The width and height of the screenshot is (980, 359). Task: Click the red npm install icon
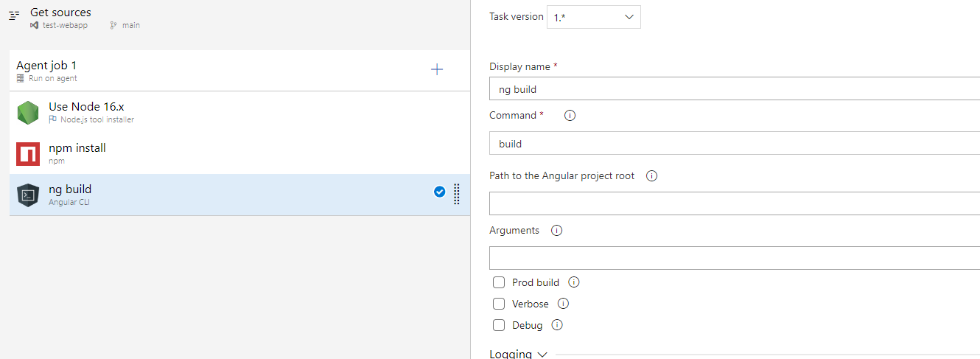[x=28, y=154]
